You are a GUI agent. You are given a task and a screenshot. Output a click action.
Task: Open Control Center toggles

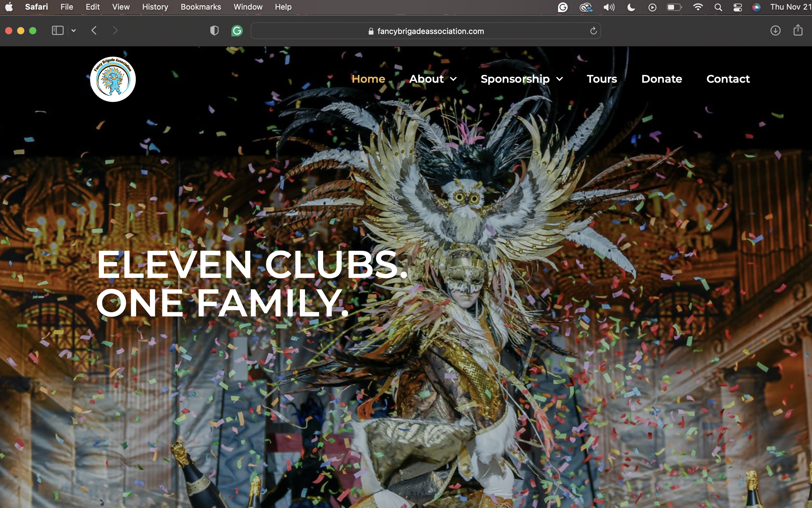click(737, 7)
